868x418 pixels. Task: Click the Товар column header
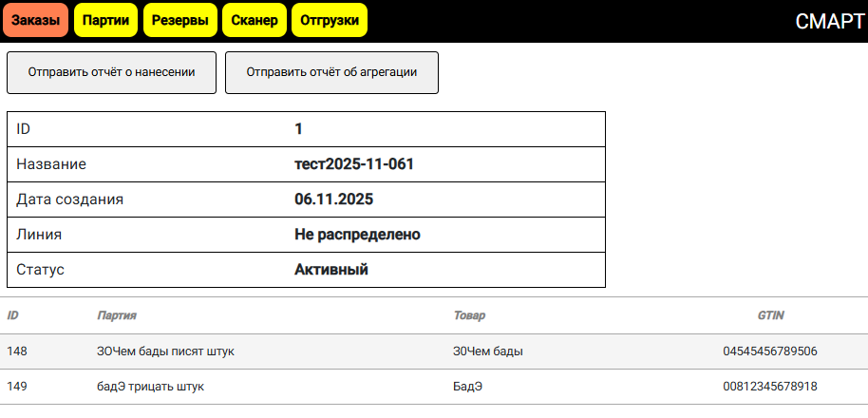pyautogui.click(x=470, y=315)
